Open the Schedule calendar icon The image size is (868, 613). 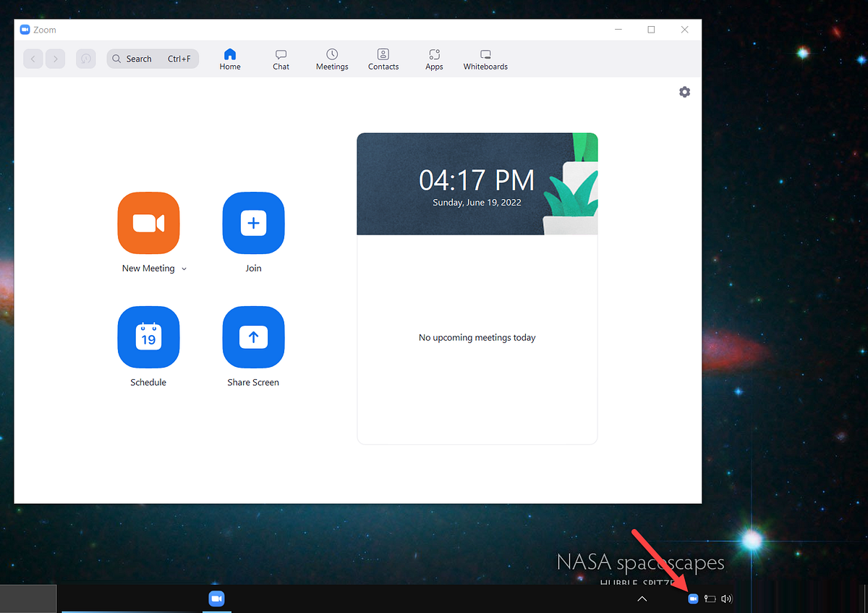[148, 337]
